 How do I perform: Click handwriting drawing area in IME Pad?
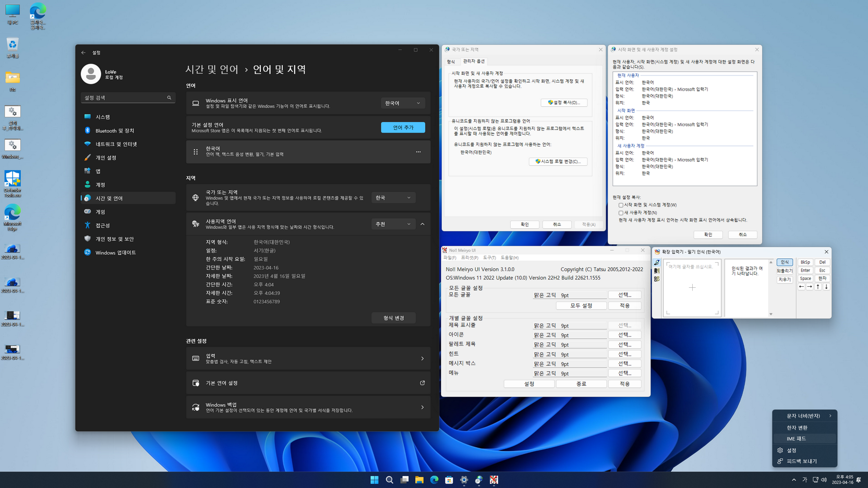point(692,288)
